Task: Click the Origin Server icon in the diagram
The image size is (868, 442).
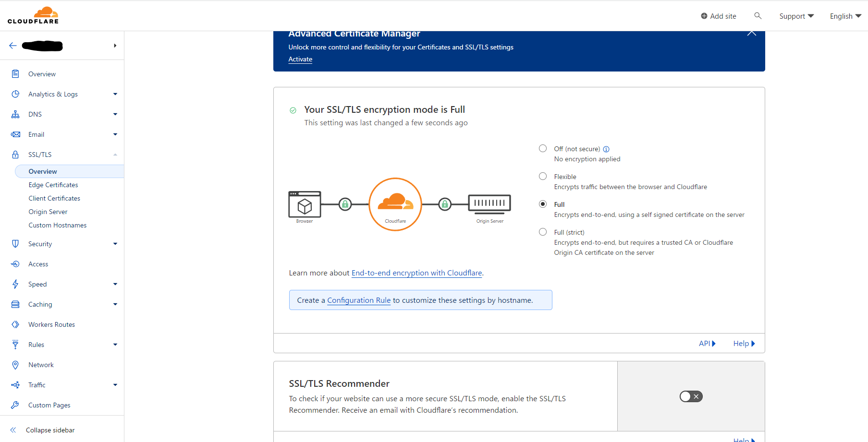Action: (x=489, y=203)
